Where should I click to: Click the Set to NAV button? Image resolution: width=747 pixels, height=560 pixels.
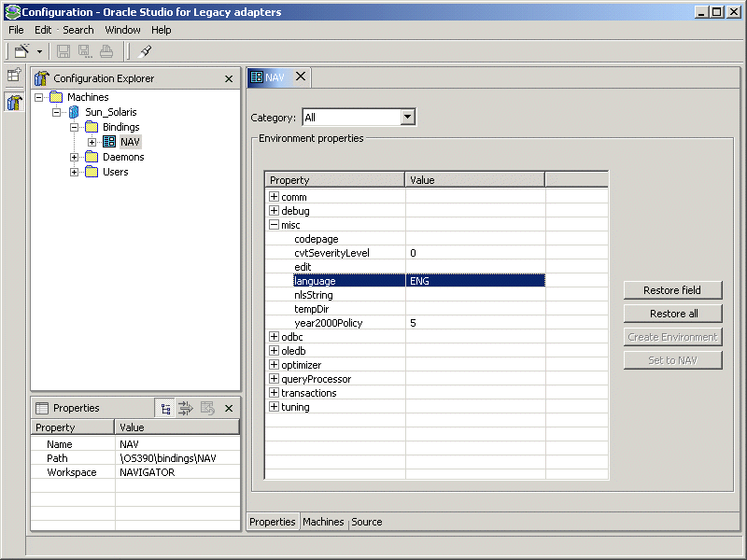(672, 360)
